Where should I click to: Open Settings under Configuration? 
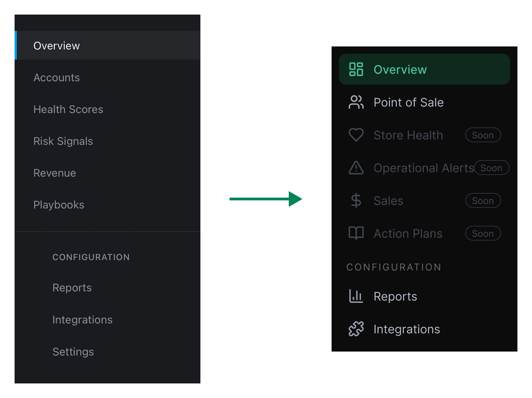coord(73,352)
